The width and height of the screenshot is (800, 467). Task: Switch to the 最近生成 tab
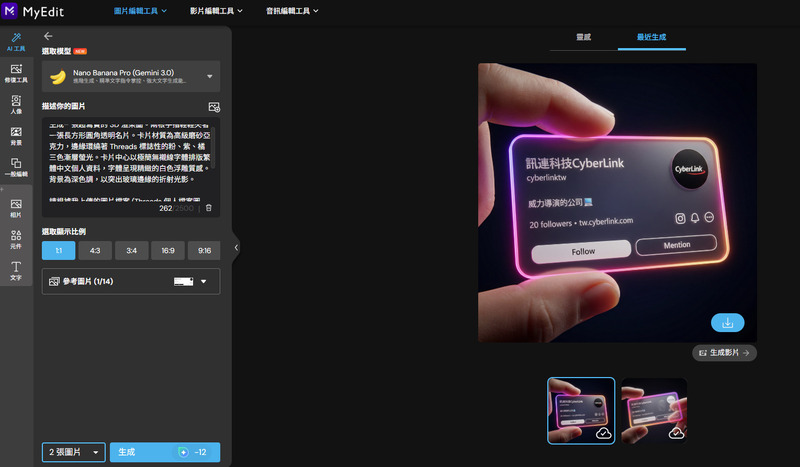pyautogui.click(x=652, y=37)
